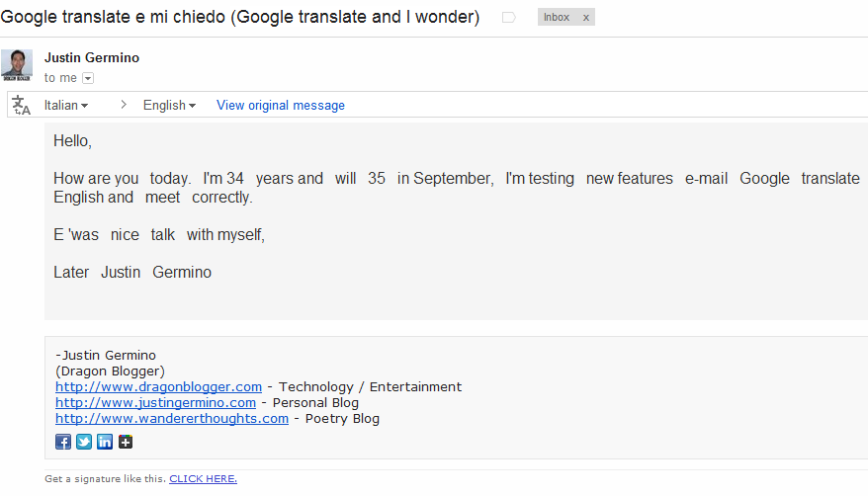This screenshot has height=496, width=868.
Task: Open the dragonblogger.com link
Action: click(x=158, y=387)
